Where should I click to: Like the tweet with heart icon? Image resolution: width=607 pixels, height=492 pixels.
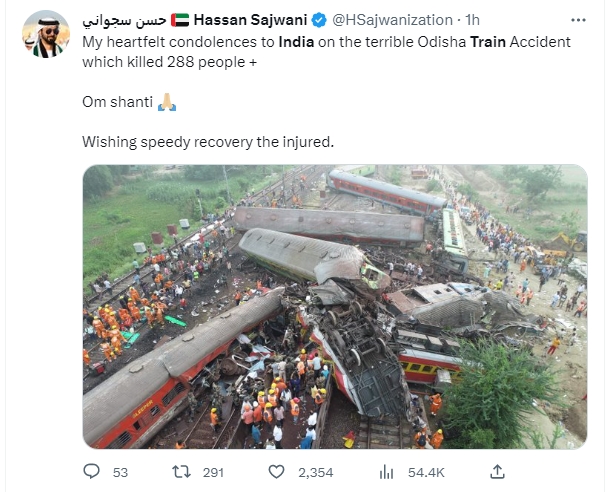pyautogui.click(x=276, y=472)
